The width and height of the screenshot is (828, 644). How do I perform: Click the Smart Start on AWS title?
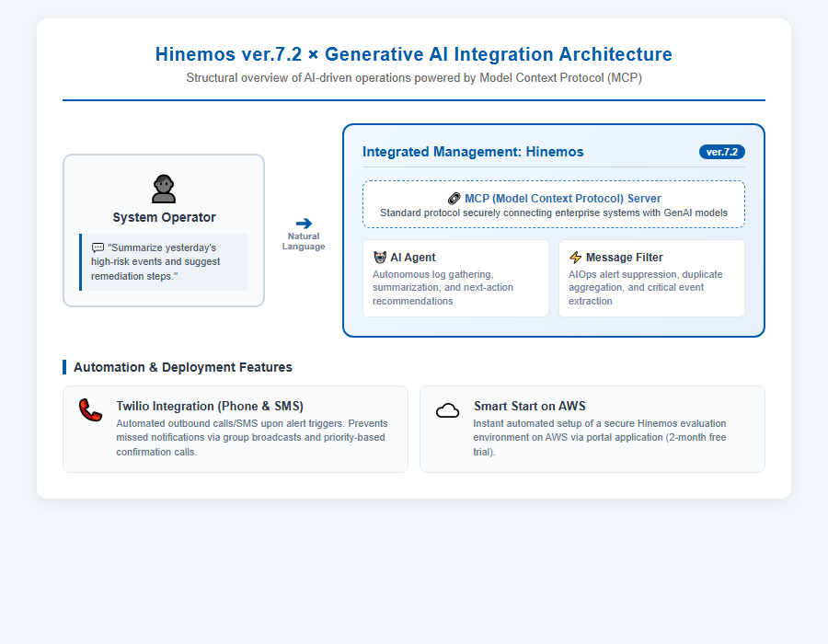pyautogui.click(x=530, y=407)
